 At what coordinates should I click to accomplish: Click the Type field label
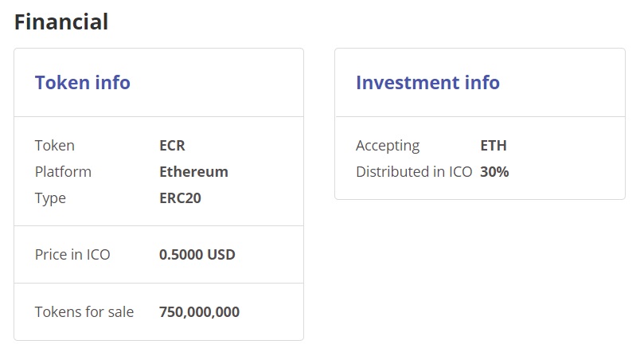[50, 198]
